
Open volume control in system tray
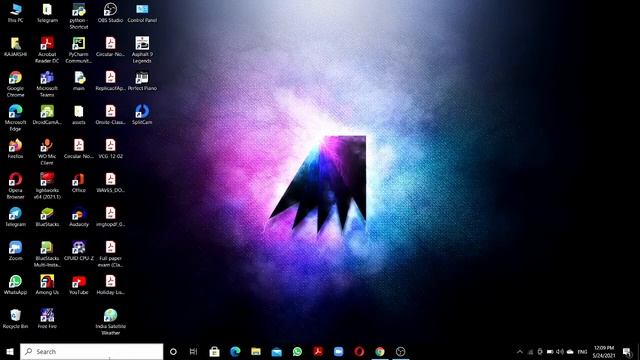tap(560, 352)
